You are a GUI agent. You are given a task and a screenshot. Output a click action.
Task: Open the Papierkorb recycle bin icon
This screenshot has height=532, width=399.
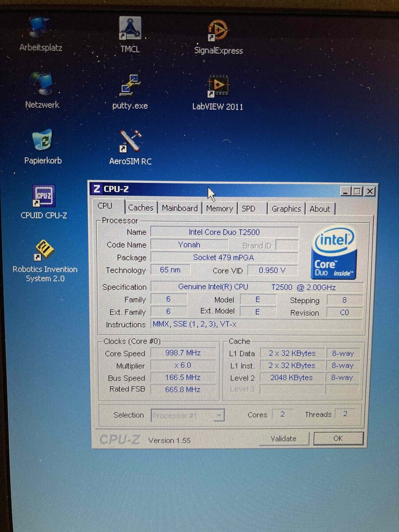click(x=43, y=147)
